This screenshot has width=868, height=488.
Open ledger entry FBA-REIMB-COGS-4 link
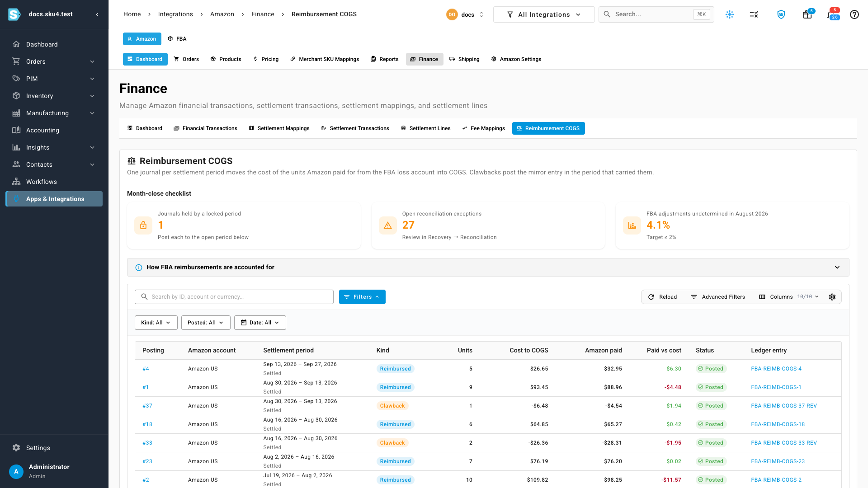coord(776,369)
